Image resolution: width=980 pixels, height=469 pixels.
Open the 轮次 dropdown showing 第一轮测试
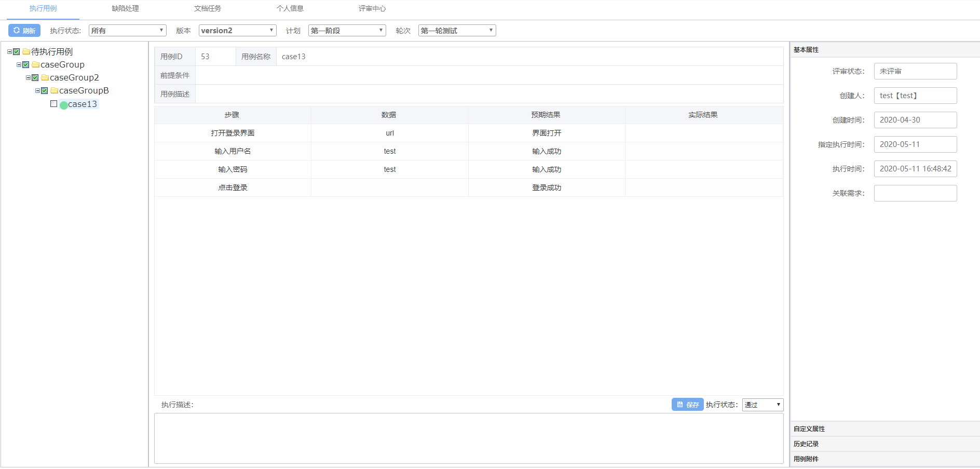(x=456, y=30)
